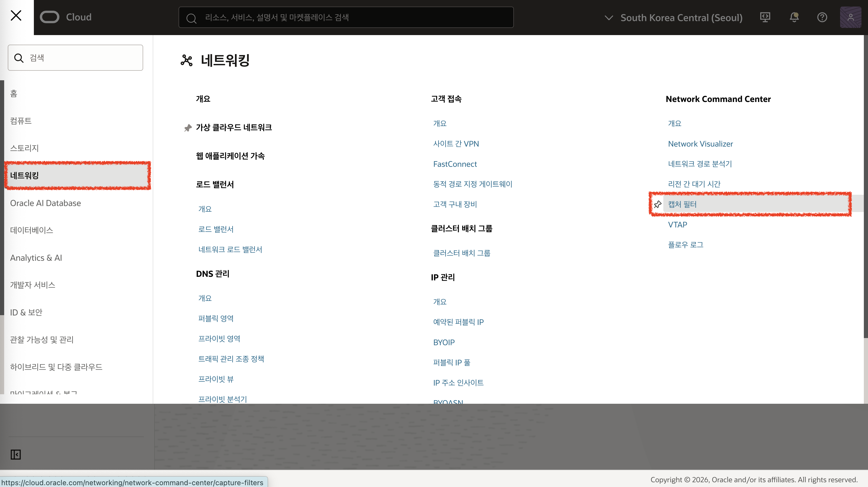This screenshot has height=487, width=868.
Task: Pin the 캡처 필터 menu item
Action: pyautogui.click(x=657, y=204)
